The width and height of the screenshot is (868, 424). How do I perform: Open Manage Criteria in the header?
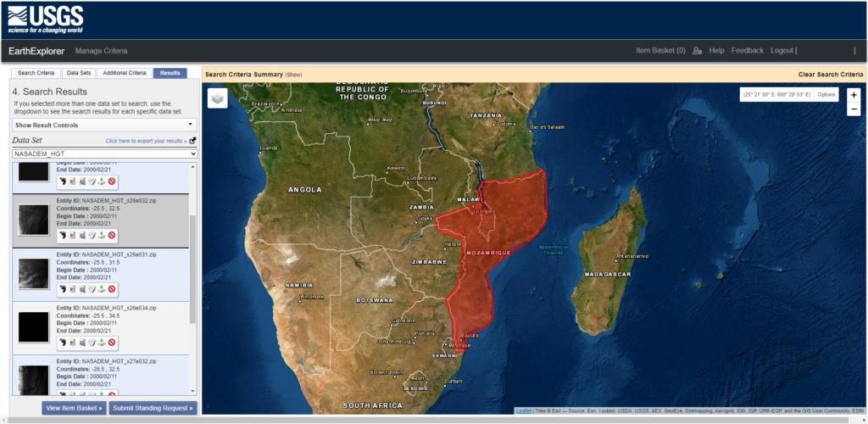click(x=102, y=51)
